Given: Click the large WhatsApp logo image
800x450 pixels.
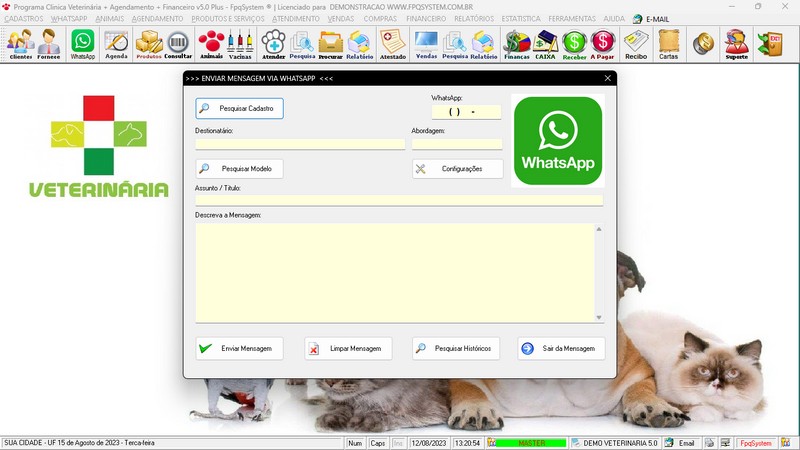Looking at the screenshot, I should pos(558,141).
